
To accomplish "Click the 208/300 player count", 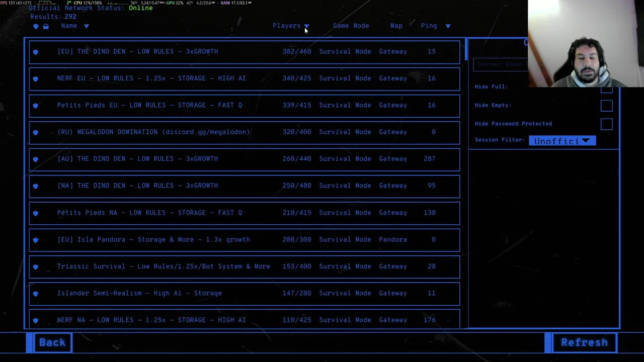I will coord(297,239).
